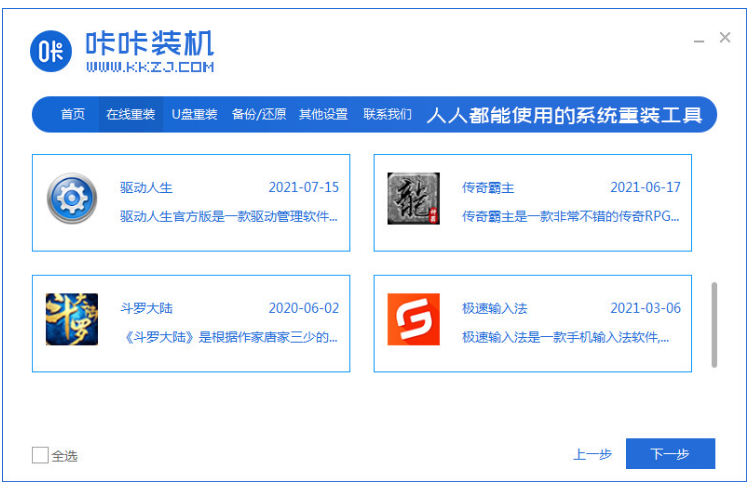The height and width of the screenshot is (487, 753).
Task: Click the 驱动人生 gear icon
Action: [72, 199]
